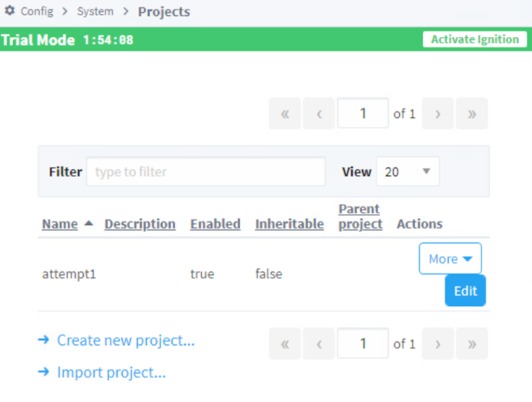This screenshot has width=532, height=402.
Task: Go to first page using bottom pagination
Action: click(x=285, y=344)
